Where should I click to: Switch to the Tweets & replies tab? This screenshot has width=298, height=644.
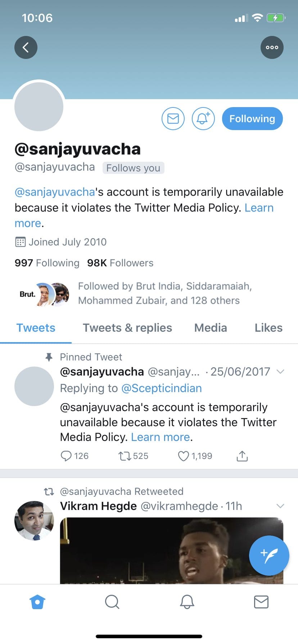(127, 328)
